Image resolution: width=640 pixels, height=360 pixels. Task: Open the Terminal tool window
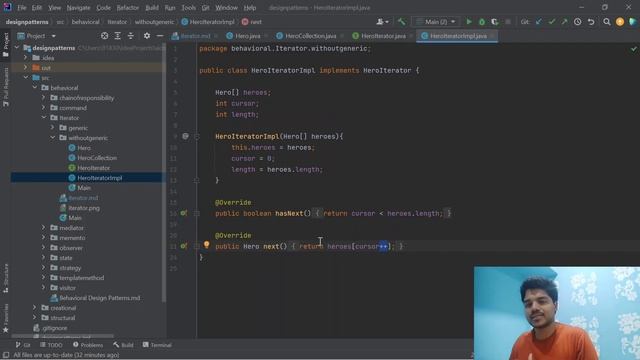click(157, 345)
